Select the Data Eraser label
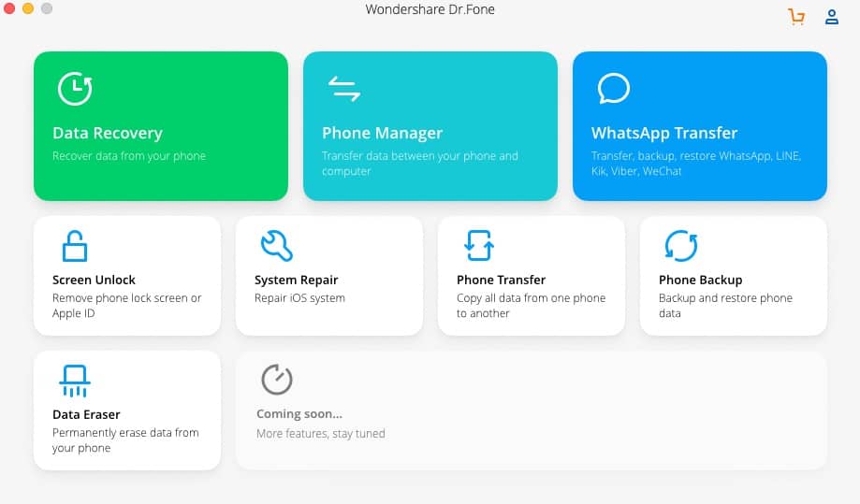The width and height of the screenshot is (860, 504). (86, 415)
